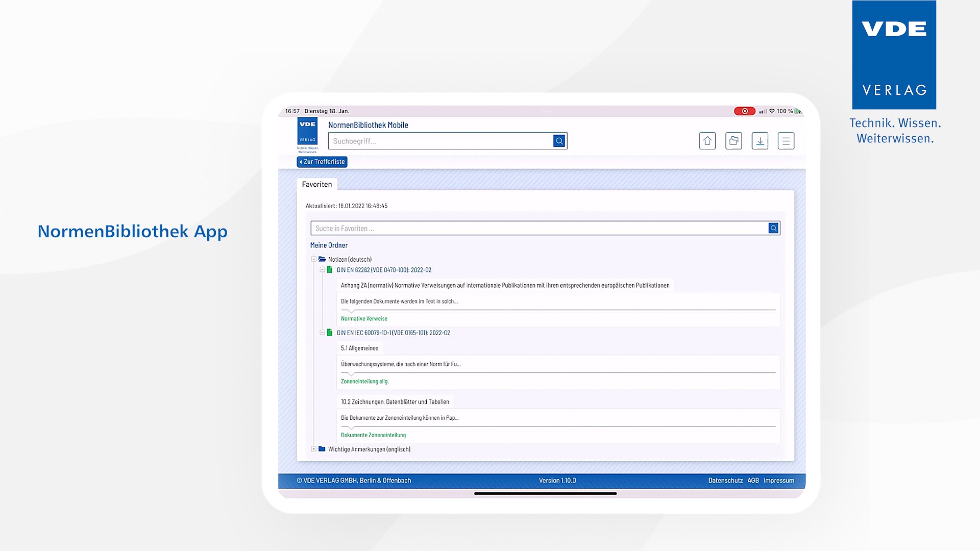980x551 pixels.
Task: Click the home icon in header
Action: coord(707,141)
